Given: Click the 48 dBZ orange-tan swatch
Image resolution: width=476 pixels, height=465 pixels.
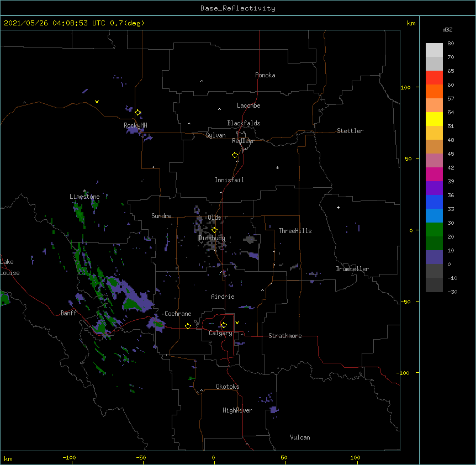Looking at the screenshot, I should [434, 146].
